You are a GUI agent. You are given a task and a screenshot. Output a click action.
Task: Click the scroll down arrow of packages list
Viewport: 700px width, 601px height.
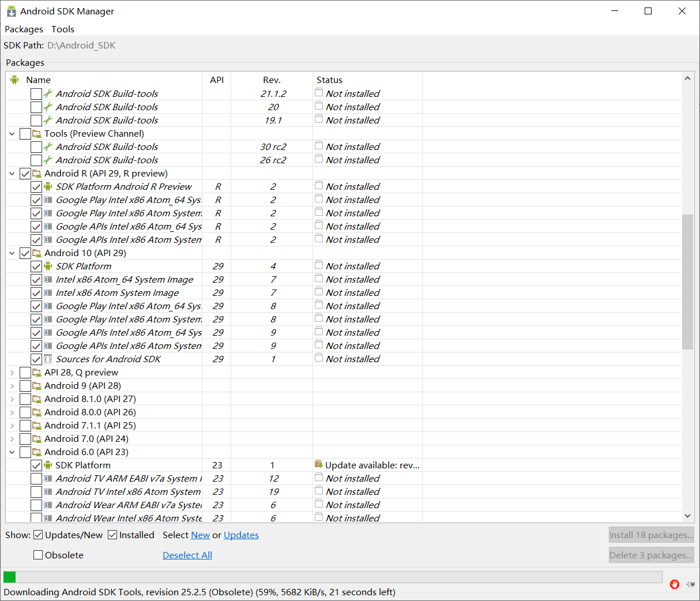click(687, 516)
